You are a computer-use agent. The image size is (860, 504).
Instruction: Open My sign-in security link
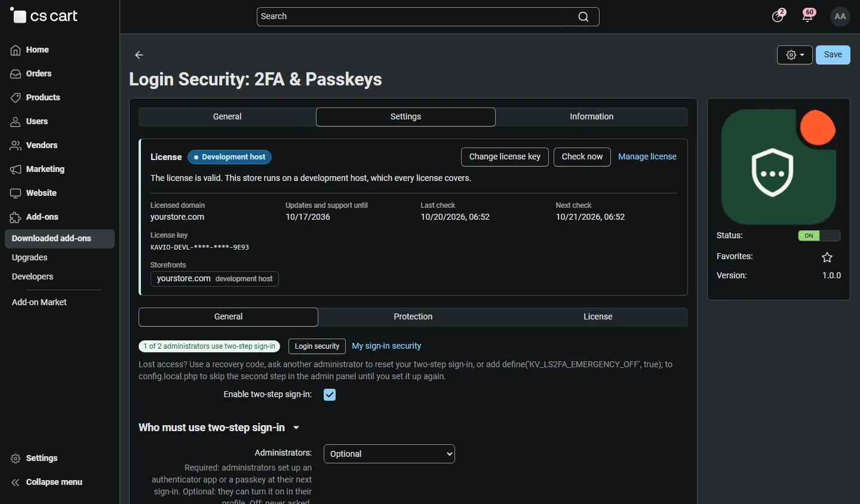pos(386,346)
